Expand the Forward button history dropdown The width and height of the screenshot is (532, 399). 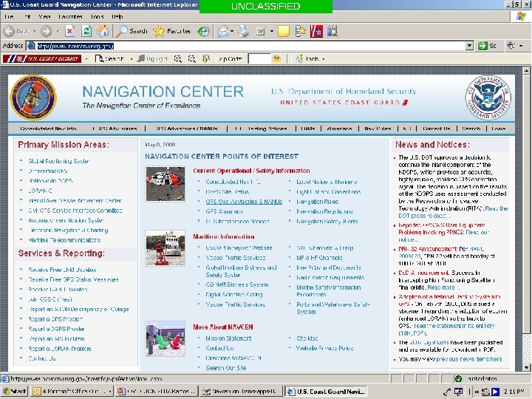(x=58, y=31)
